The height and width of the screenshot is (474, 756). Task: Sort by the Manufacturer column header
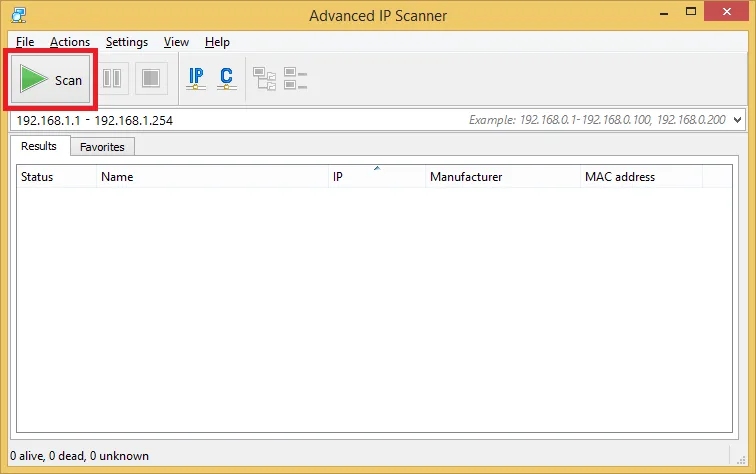[503, 176]
